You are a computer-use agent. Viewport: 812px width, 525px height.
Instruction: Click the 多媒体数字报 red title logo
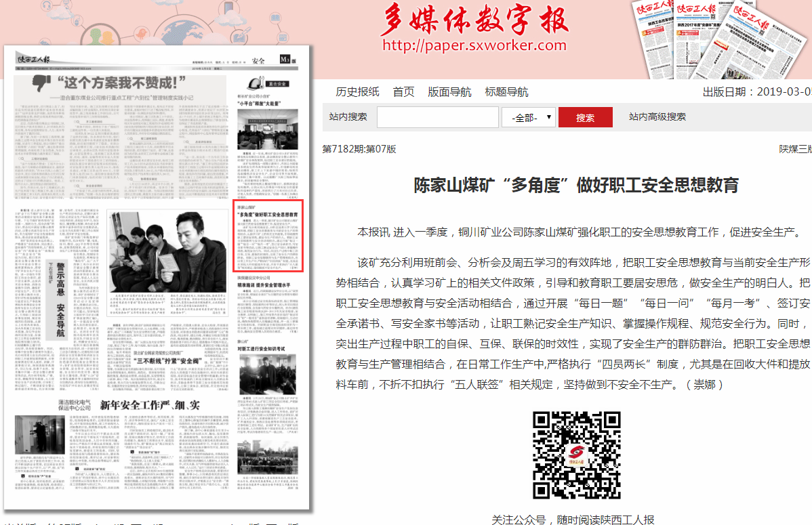pyautogui.click(x=474, y=20)
